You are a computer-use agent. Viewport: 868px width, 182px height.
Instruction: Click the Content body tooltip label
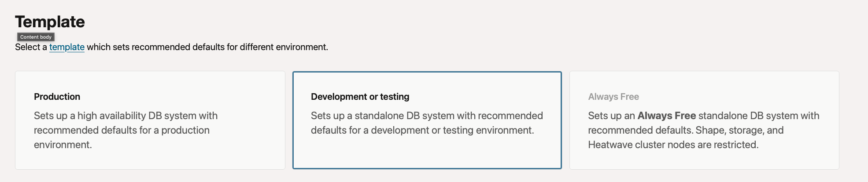pos(36,37)
